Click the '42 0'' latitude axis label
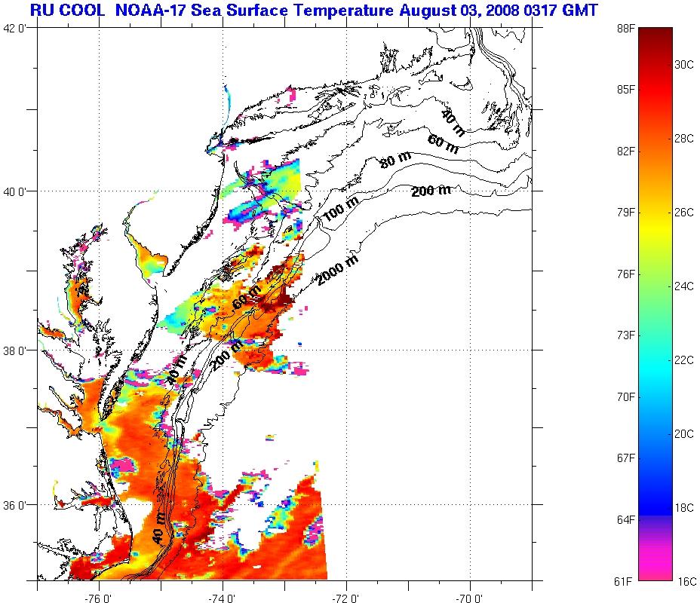Image resolution: width=700 pixels, height=603 pixels. point(15,28)
